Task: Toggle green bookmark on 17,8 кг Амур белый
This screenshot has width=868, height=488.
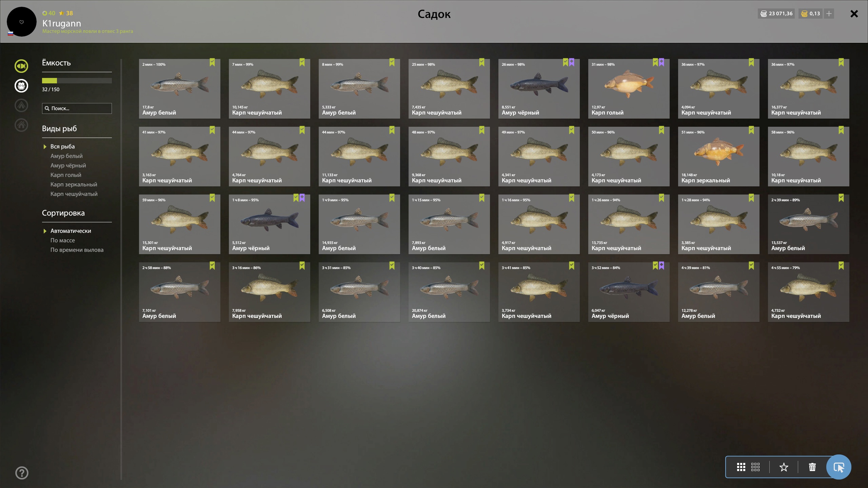Action: point(212,62)
